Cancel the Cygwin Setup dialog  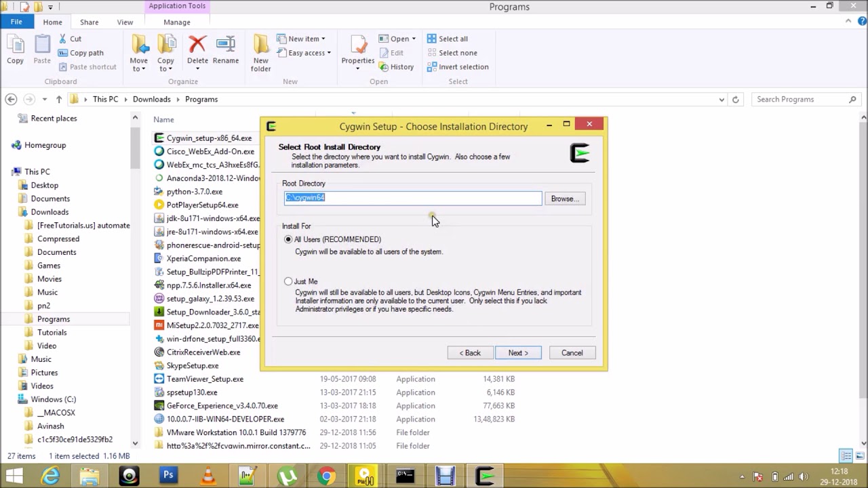pos(572,352)
